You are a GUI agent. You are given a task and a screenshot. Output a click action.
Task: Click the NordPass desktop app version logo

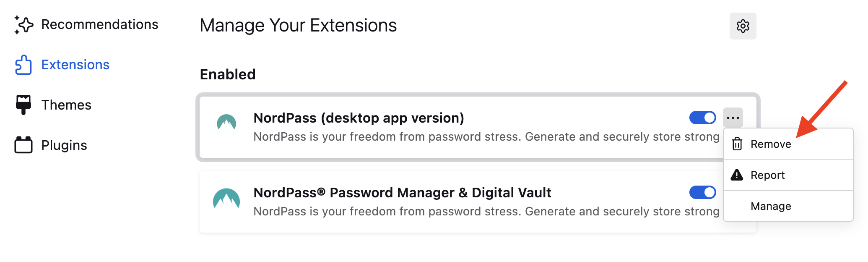(x=226, y=123)
